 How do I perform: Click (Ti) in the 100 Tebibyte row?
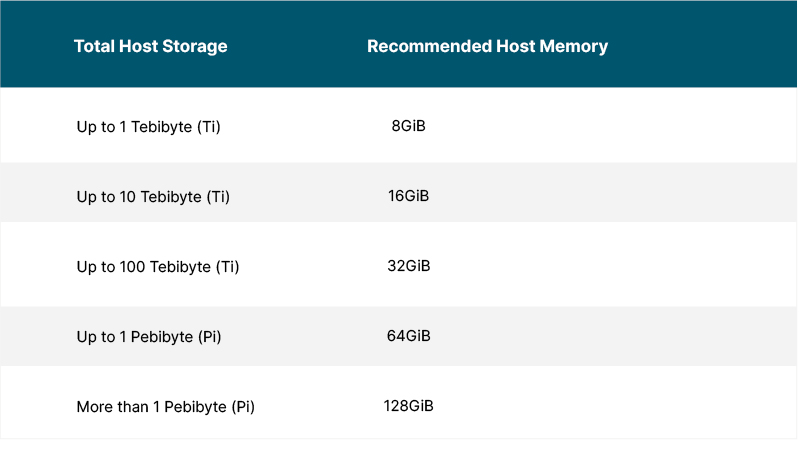coord(228,267)
